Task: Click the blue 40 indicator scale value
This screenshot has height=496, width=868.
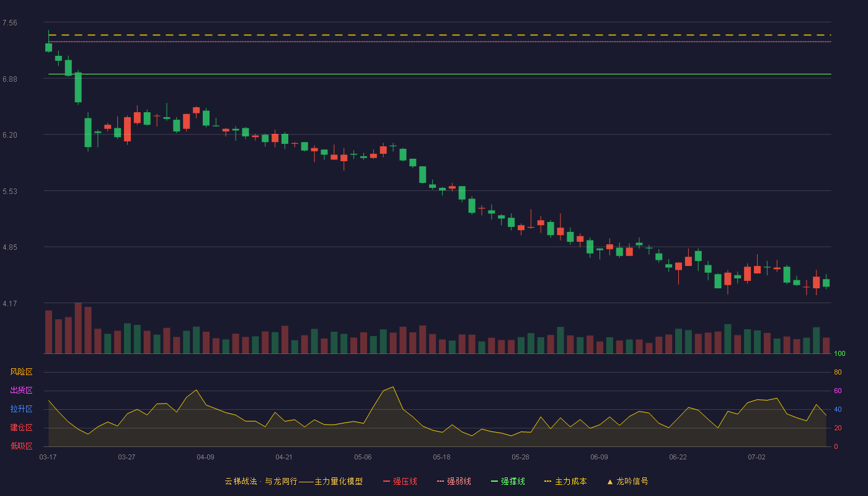Action: pyautogui.click(x=838, y=409)
